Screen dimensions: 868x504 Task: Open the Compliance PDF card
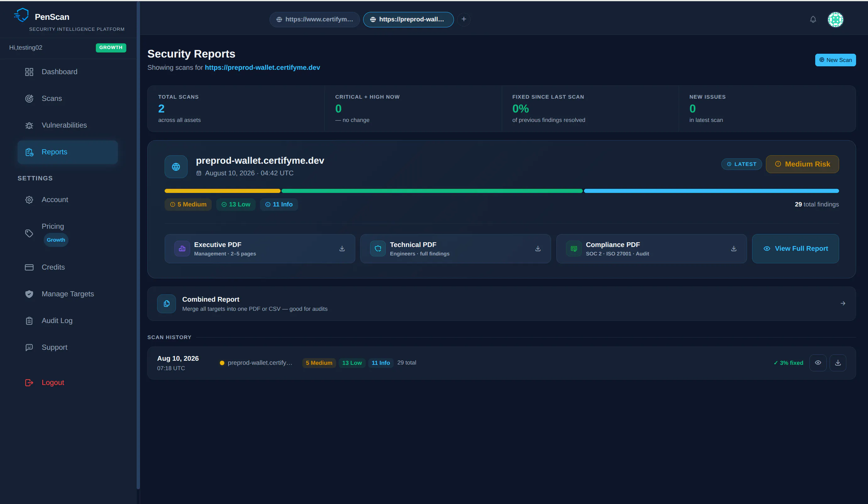click(651, 249)
